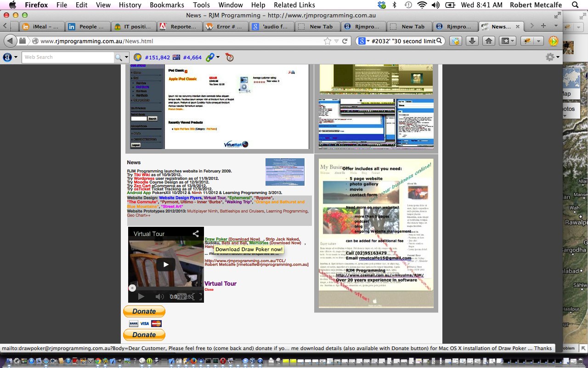Open the Bookmarks menu
The height and width of the screenshot is (368, 588).
[167, 5]
